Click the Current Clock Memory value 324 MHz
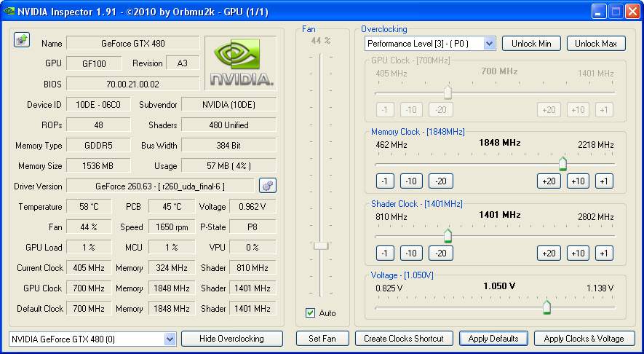Viewport: 644px width, 354px height. [172, 267]
